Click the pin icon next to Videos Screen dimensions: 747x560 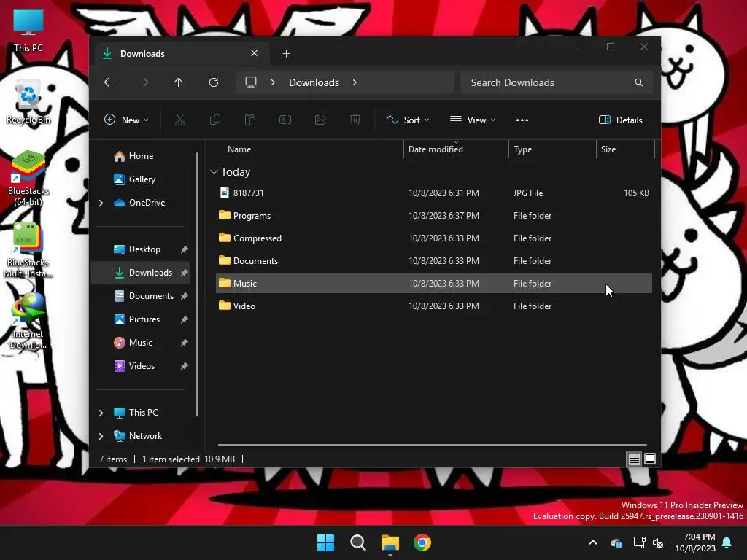pos(185,366)
